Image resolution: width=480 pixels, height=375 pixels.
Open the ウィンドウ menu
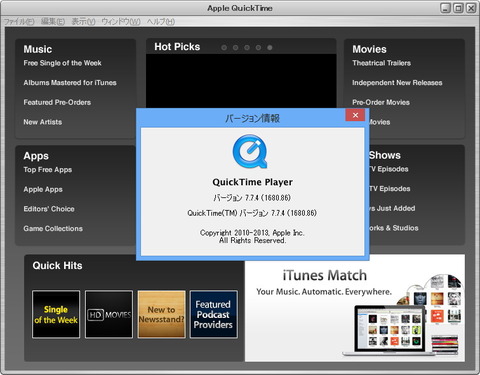(121, 22)
